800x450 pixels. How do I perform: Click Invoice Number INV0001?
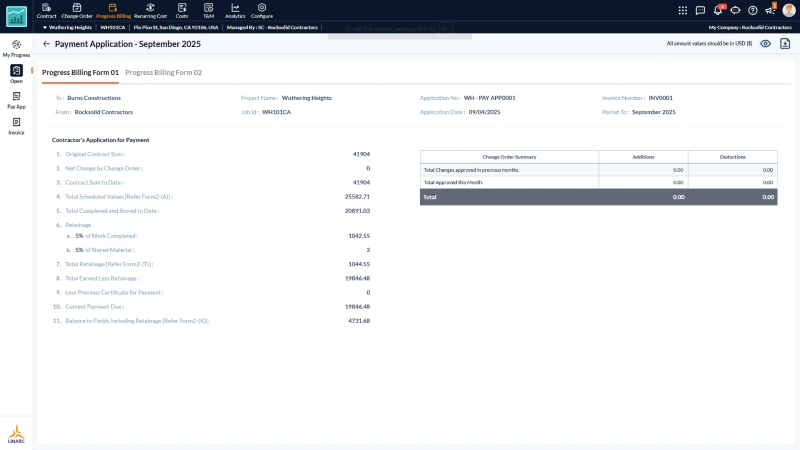point(661,98)
